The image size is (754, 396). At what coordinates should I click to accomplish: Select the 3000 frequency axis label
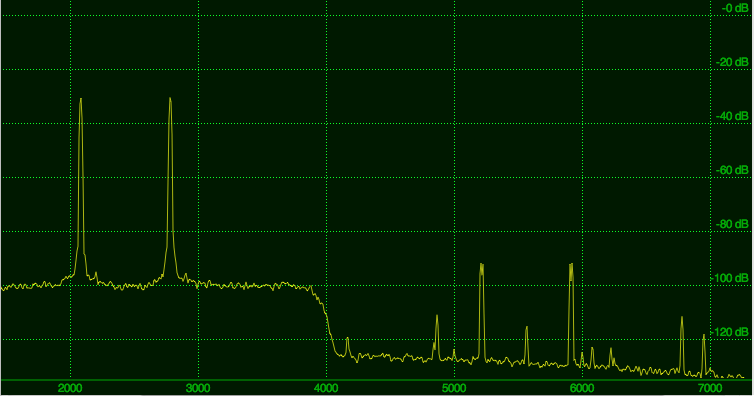coord(198,388)
